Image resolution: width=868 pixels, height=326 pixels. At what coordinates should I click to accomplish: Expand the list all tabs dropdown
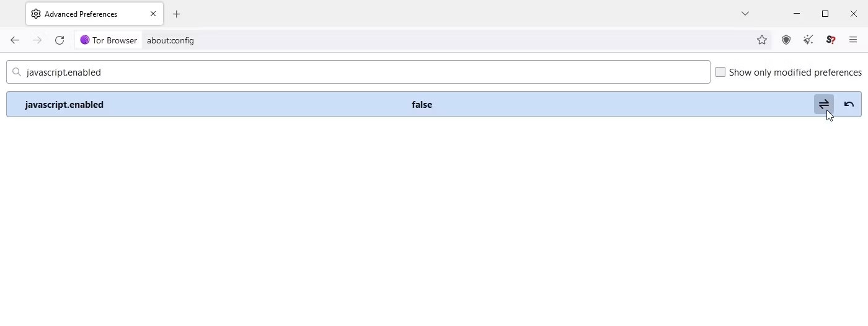pyautogui.click(x=745, y=14)
